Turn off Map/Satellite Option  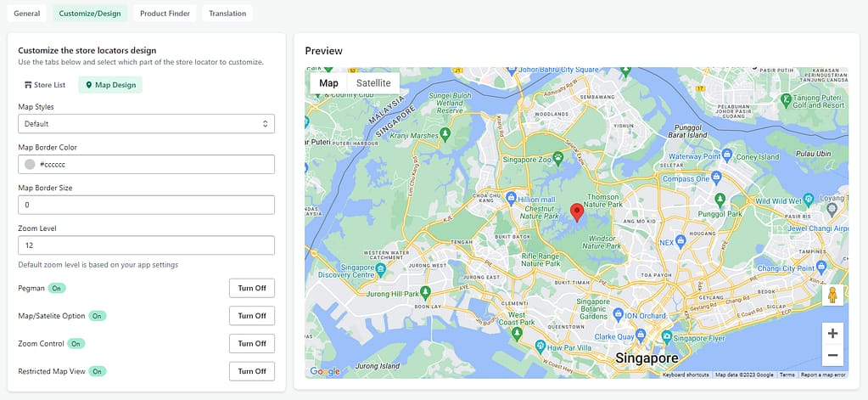(252, 316)
